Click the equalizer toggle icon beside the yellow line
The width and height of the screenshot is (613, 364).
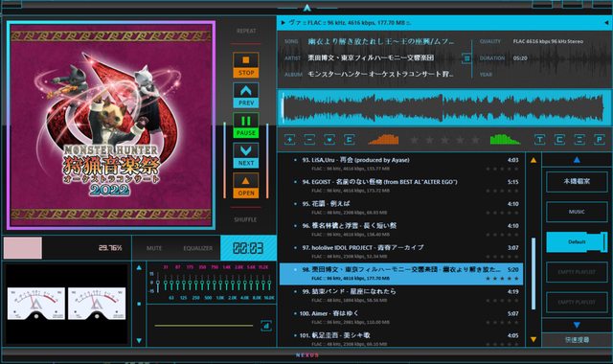[x=266, y=326]
